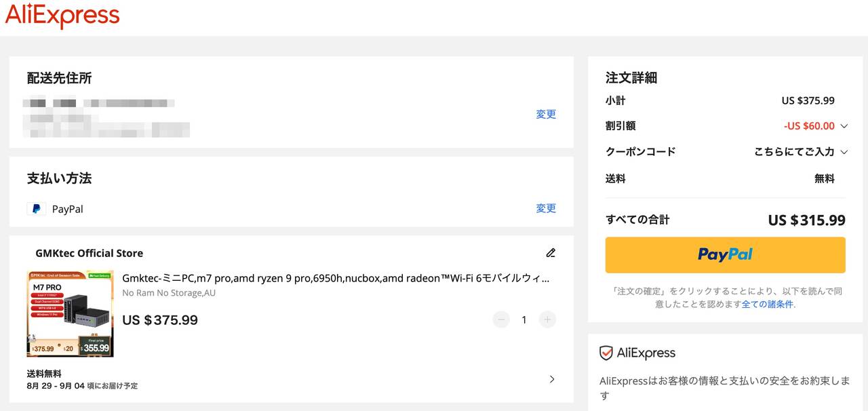Click 変更 to change the payment method
The image size is (868, 411).
(x=546, y=208)
